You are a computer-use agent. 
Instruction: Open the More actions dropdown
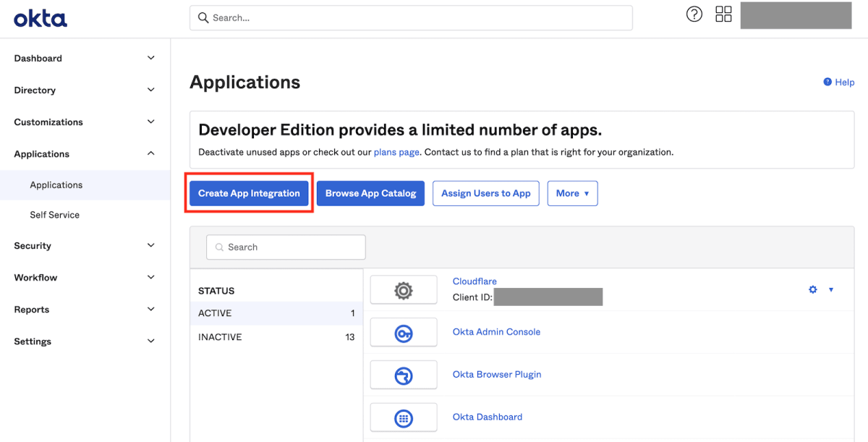tap(572, 193)
